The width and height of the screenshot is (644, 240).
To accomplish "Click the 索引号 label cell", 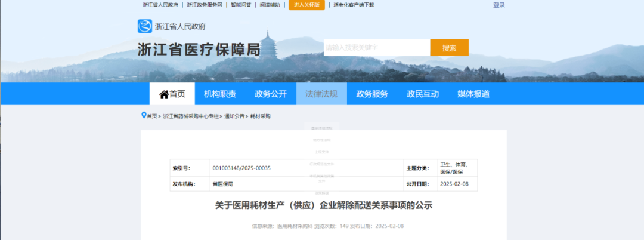I will tap(190, 168).
